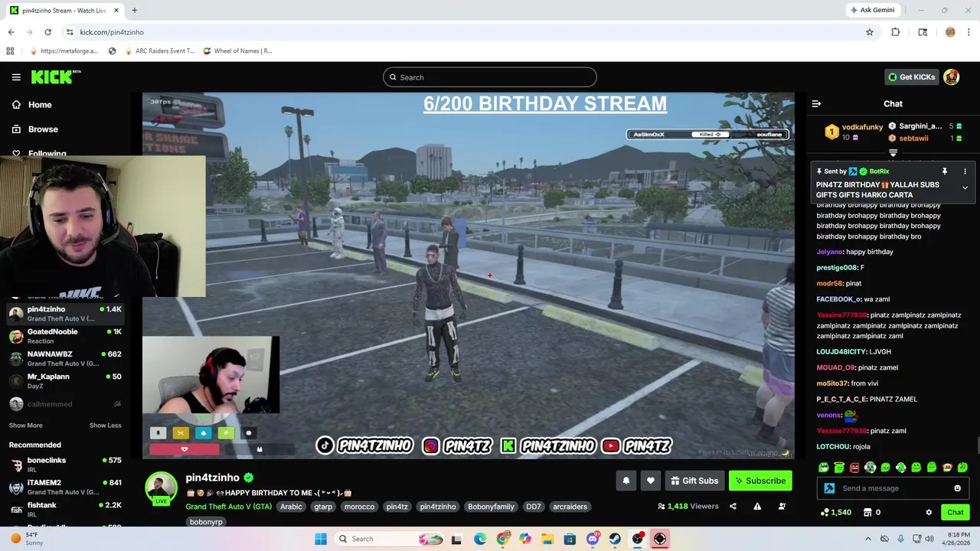This screenshot has height=551, width=980.
Task: Click vodkafunky in the gift leaderboard
Action: (862, 127)
